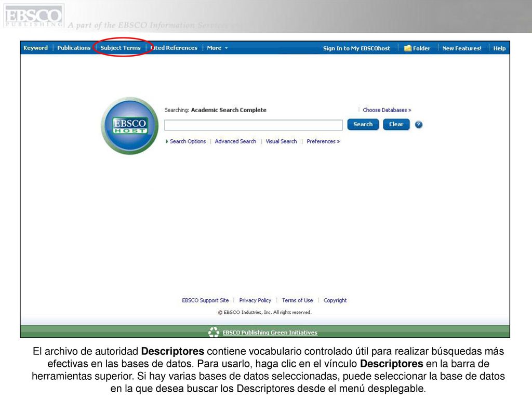532x399 pixels.
Task: Open Preferences link
Action: 323,141
